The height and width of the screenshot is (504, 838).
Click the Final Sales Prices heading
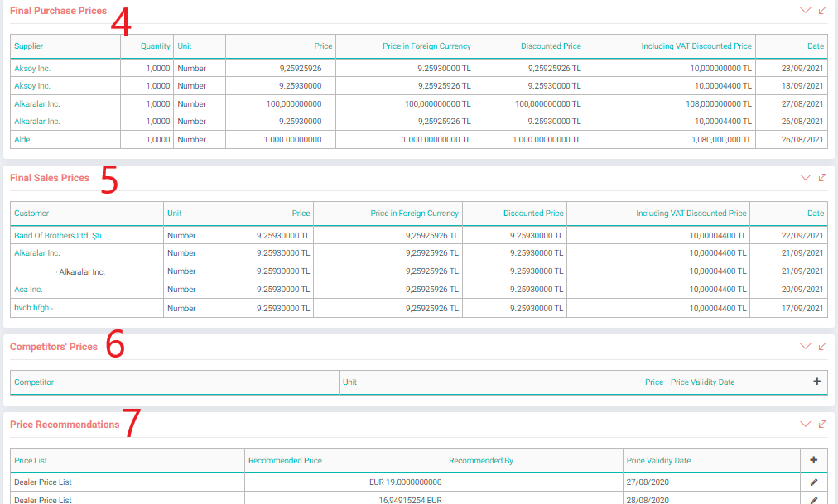pos(49,178)
